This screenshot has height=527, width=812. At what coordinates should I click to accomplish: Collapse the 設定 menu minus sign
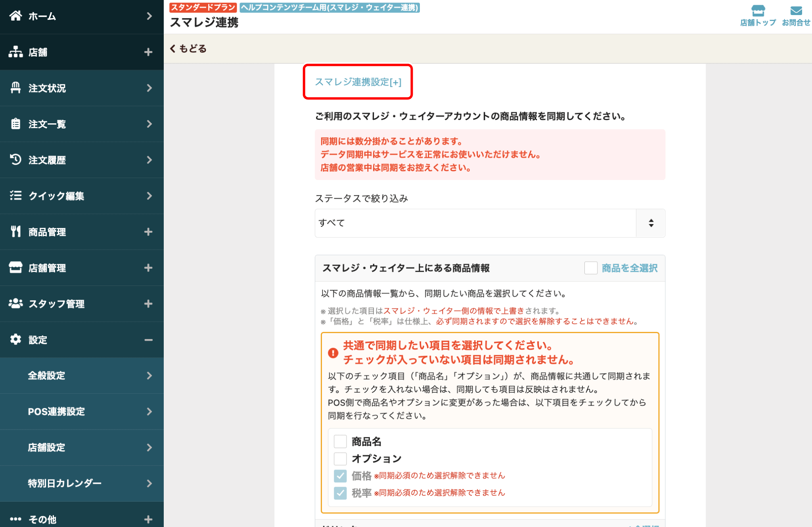148,340
